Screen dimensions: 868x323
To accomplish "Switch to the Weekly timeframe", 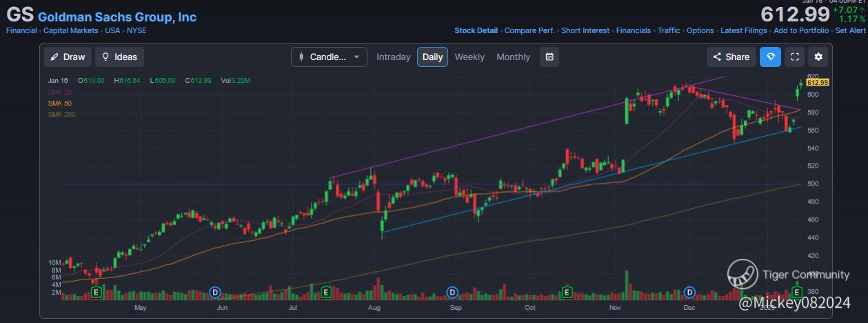I will pyautogui.click(x=470, y=57).
